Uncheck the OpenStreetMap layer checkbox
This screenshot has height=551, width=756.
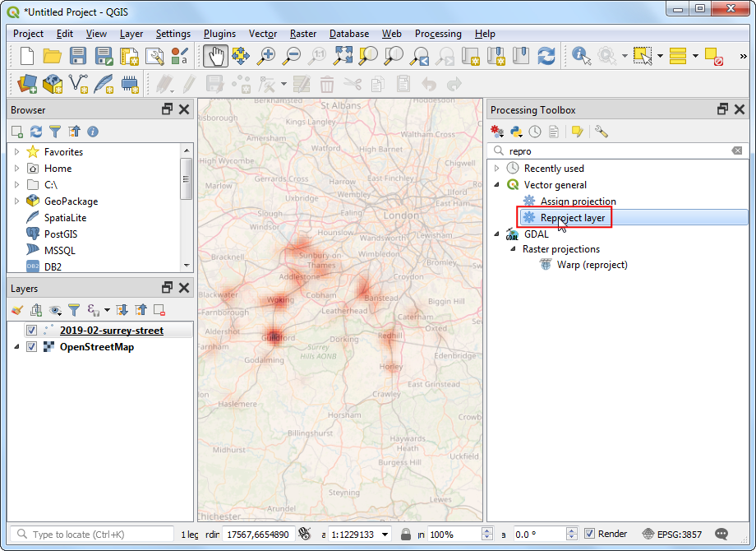click(31, 347)
